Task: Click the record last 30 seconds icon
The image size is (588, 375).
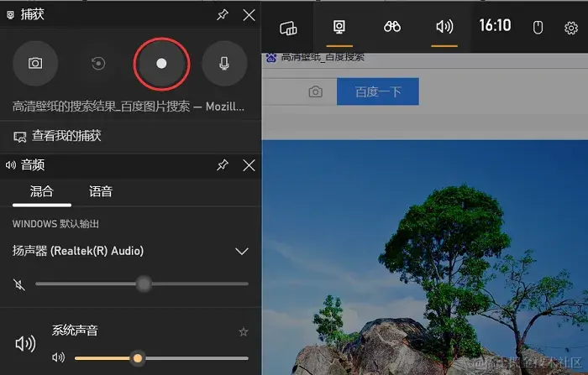Action: point(98,63)
